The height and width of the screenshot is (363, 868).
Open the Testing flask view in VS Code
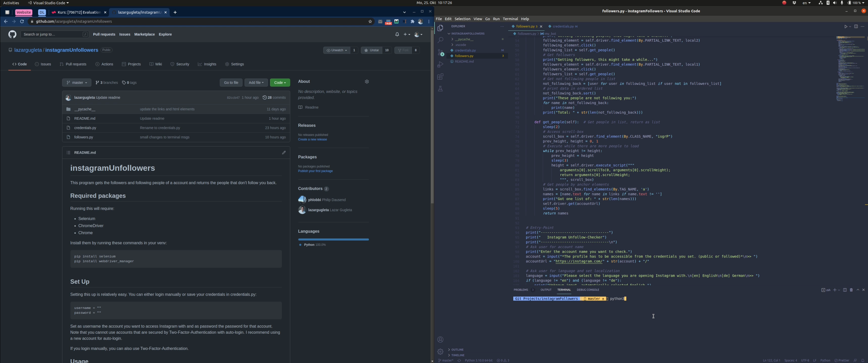click(440, 89)
